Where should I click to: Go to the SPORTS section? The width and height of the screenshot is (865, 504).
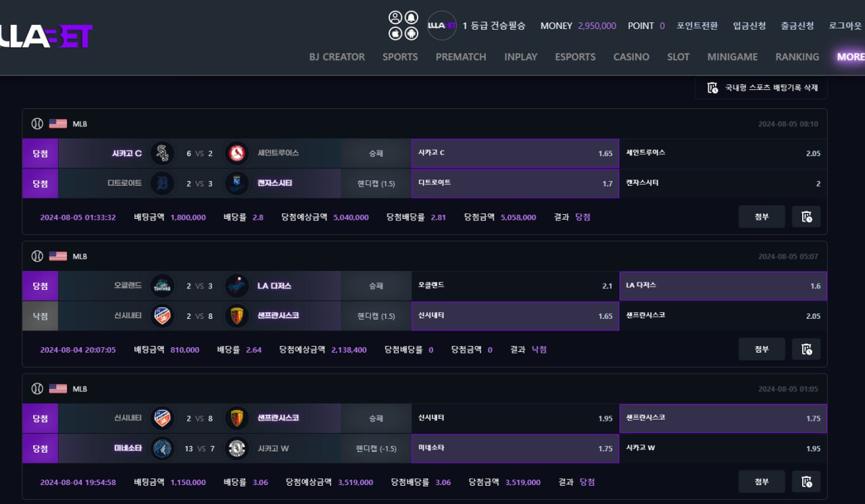click(400, 57)
